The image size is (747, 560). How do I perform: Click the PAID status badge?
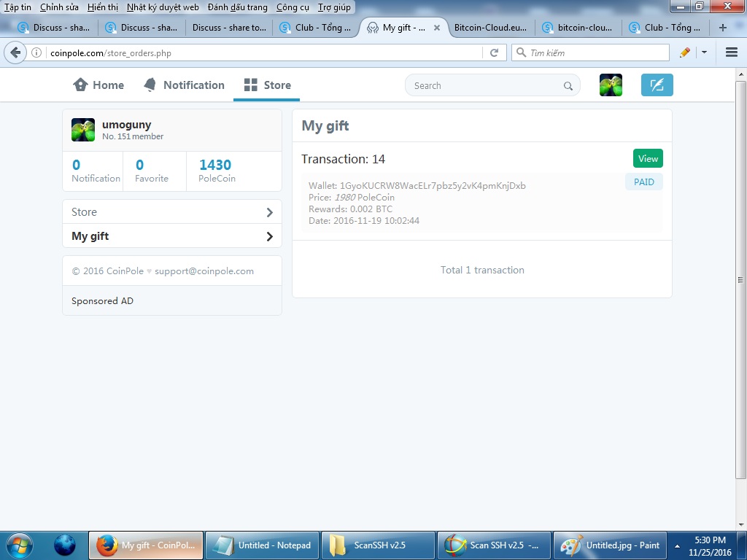point(643,182)
